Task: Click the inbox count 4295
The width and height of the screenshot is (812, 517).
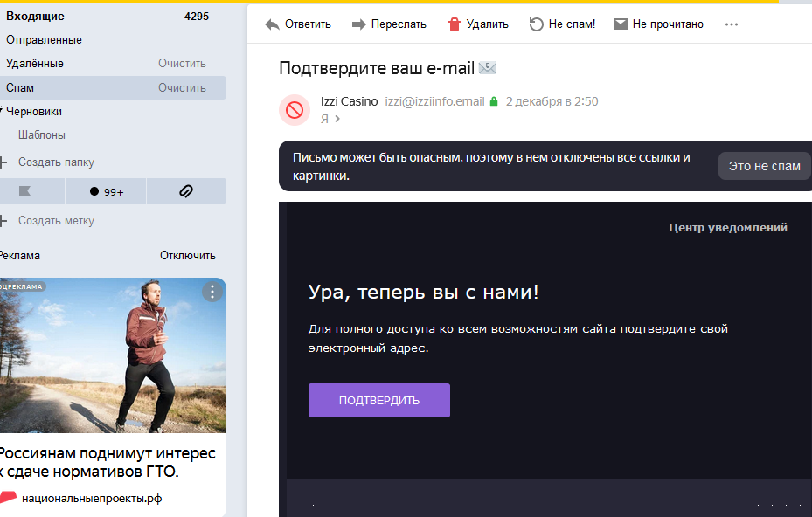Action: tap(197, 16)
